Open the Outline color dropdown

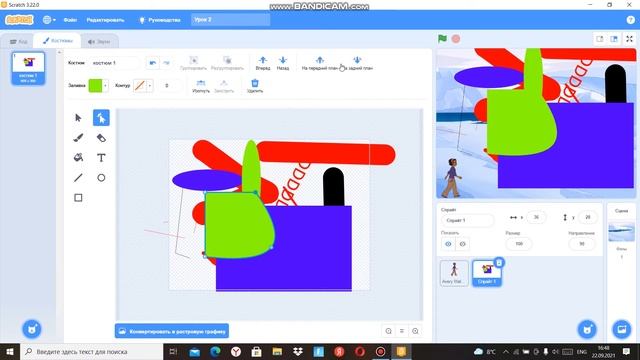pyautogui.click(x=143, y=86)
